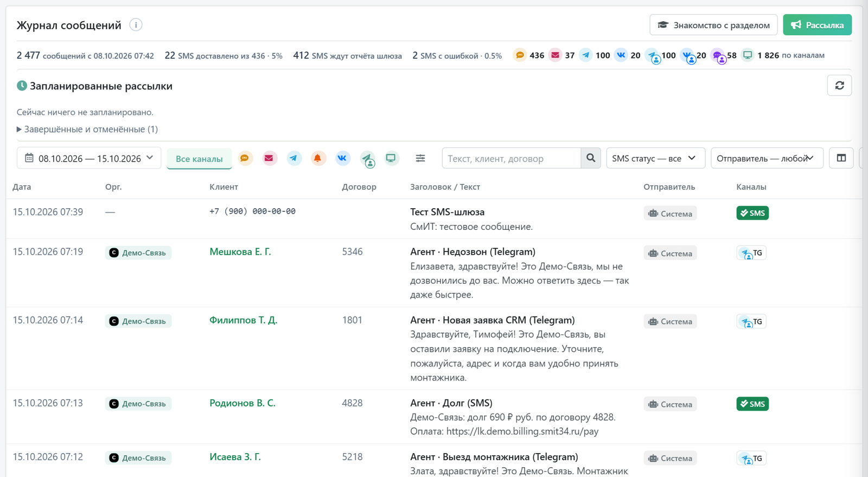This screenshot has width=868, height=477.
Task: Filter by push notification bell icon
Action: click(318, 158)
